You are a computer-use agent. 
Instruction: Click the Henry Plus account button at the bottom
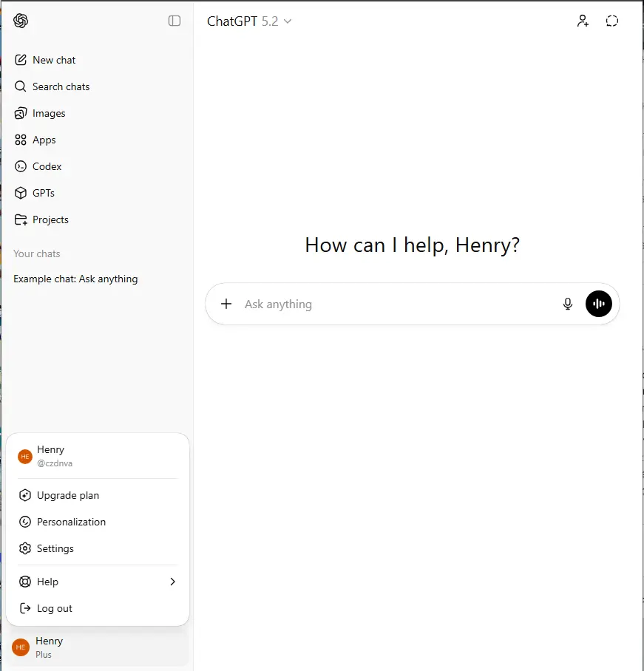(98, 647)
